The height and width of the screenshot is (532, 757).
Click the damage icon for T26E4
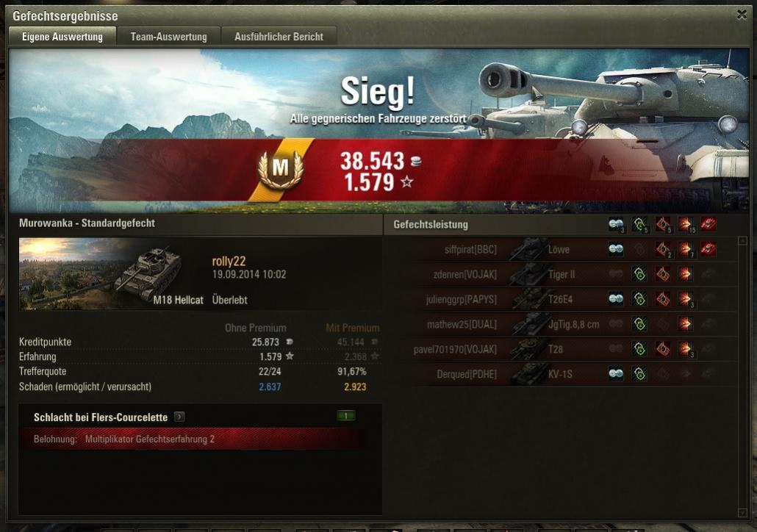pos(685,299)
